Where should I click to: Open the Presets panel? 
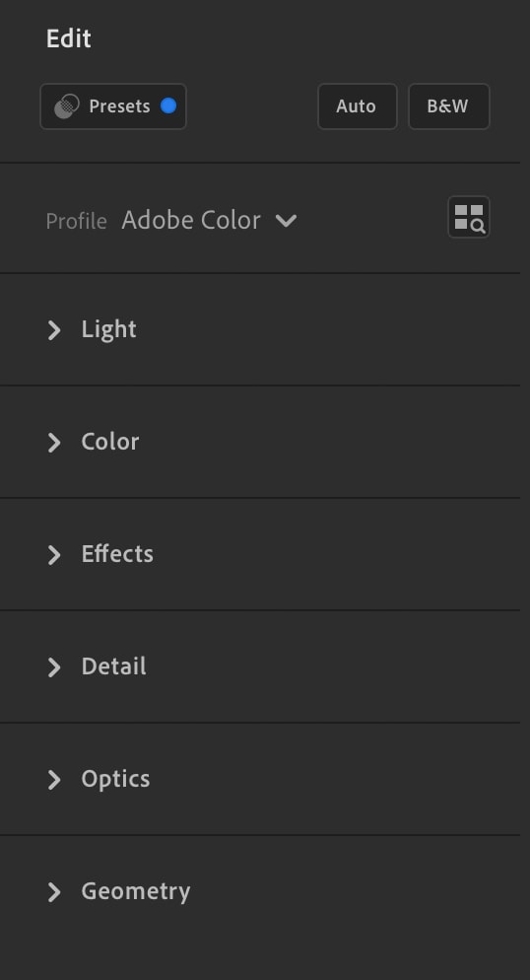pyautogui.click(x=113, y=106)
